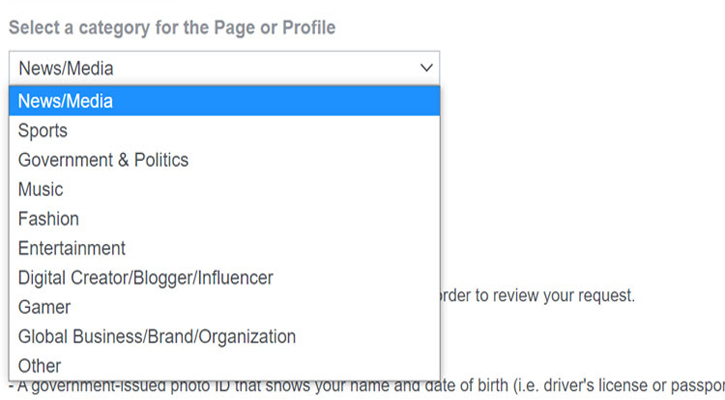The image size is (725, 400).
Task: Pick Global Business/Brand/Organization option
Action: [x=157, y=336]
